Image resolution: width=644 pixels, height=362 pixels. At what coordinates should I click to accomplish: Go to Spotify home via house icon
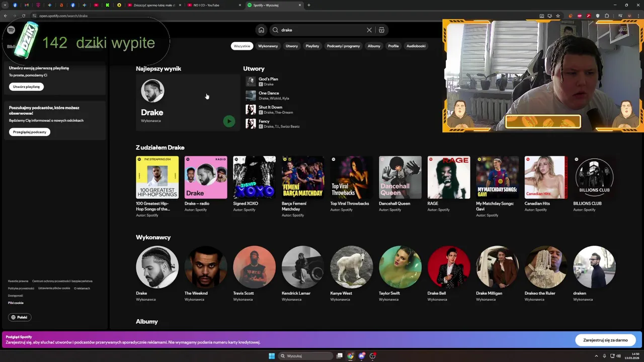tap(261, 30)
